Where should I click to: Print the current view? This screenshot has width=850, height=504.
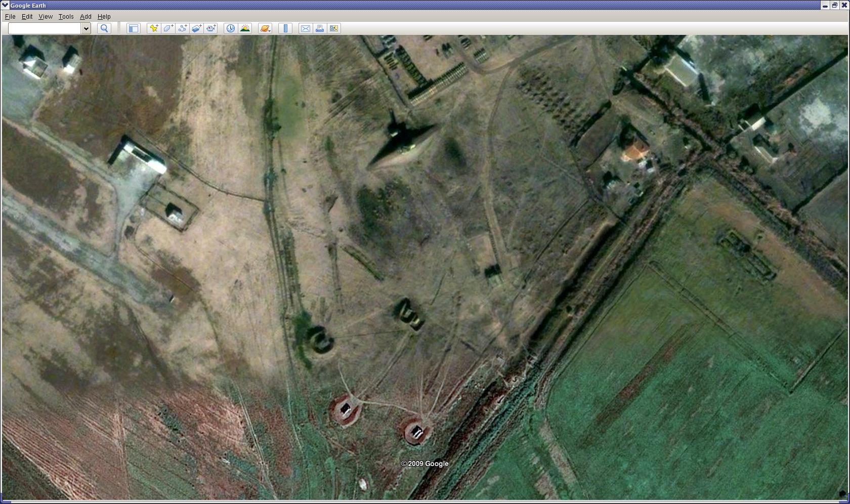[319, 28]
